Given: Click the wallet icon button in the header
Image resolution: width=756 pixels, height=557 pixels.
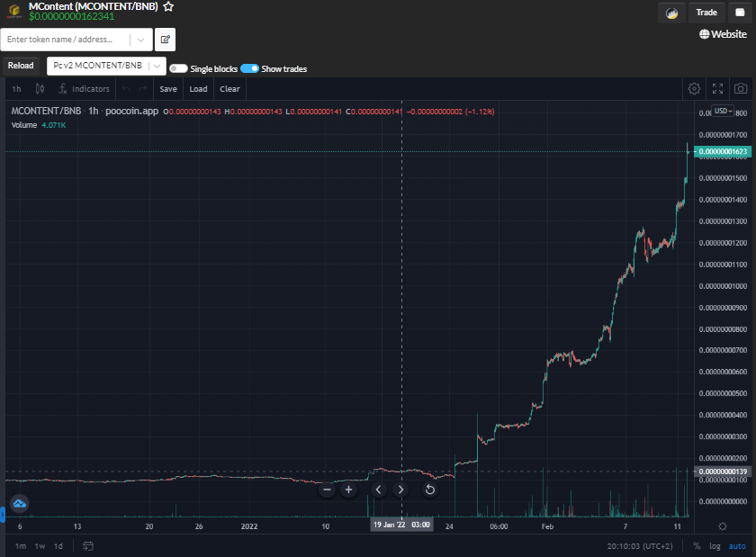Looking at the screenshot, I should click(740, 13).
